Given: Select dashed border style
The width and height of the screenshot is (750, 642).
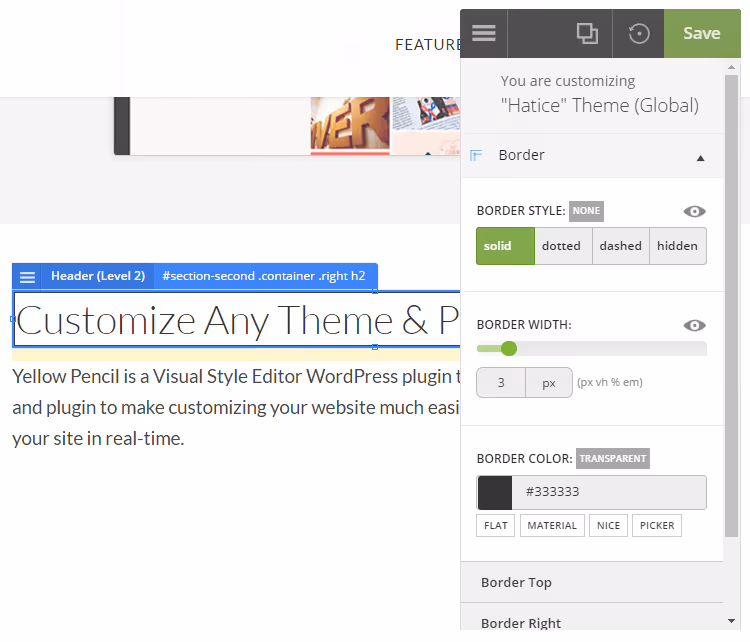Looking at the screenshot, I should (620, 246).
